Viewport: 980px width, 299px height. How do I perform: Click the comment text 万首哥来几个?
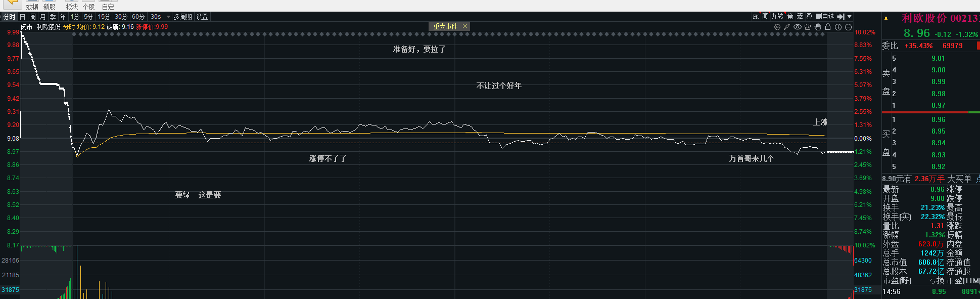point(752,158)
